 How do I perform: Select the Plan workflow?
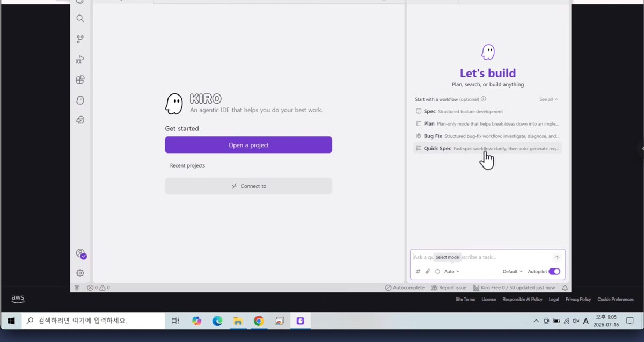(488, 123)
